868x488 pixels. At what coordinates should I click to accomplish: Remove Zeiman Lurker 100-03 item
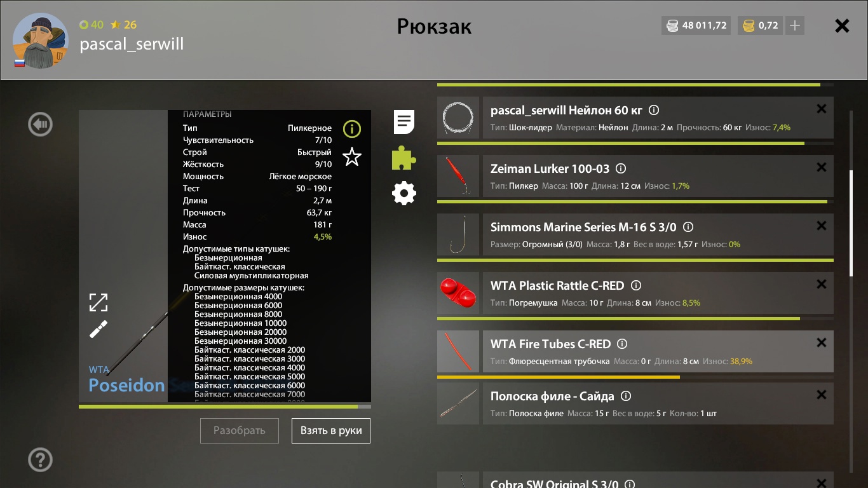tap(822, 168)
